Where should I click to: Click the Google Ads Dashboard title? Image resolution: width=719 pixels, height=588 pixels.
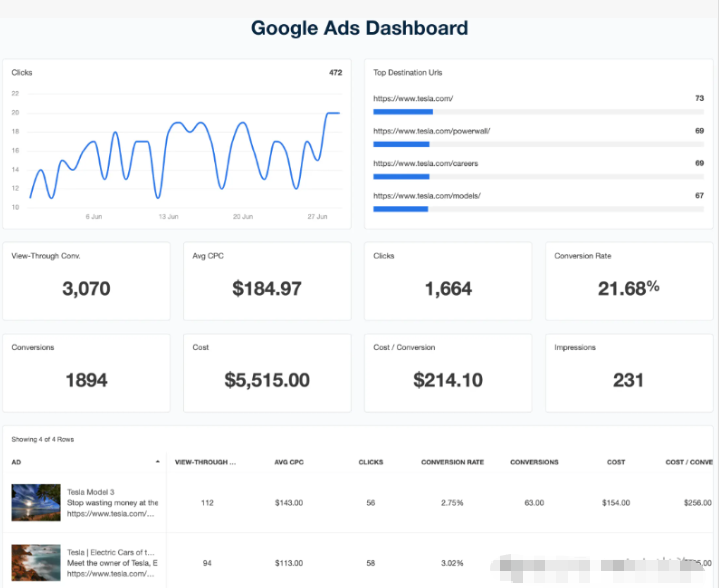click(x=360, y=28)
